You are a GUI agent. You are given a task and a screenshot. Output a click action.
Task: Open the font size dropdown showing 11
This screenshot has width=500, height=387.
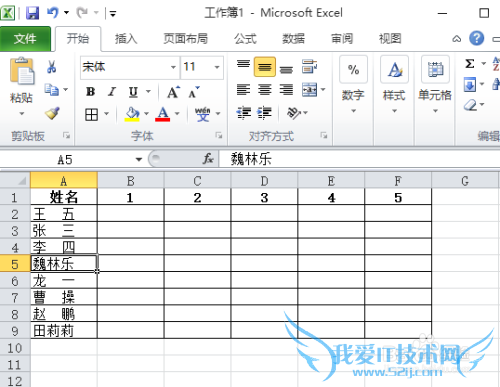coord(217,67)
